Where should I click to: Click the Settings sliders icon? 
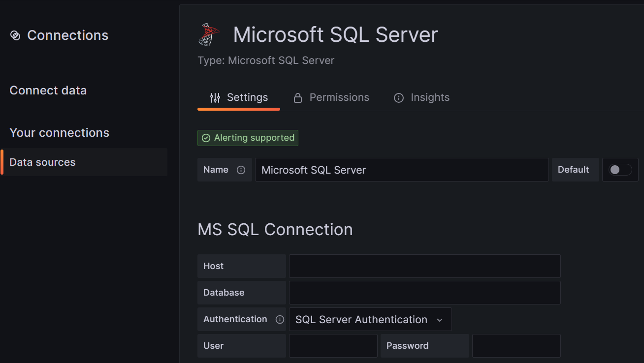[215, 97]
